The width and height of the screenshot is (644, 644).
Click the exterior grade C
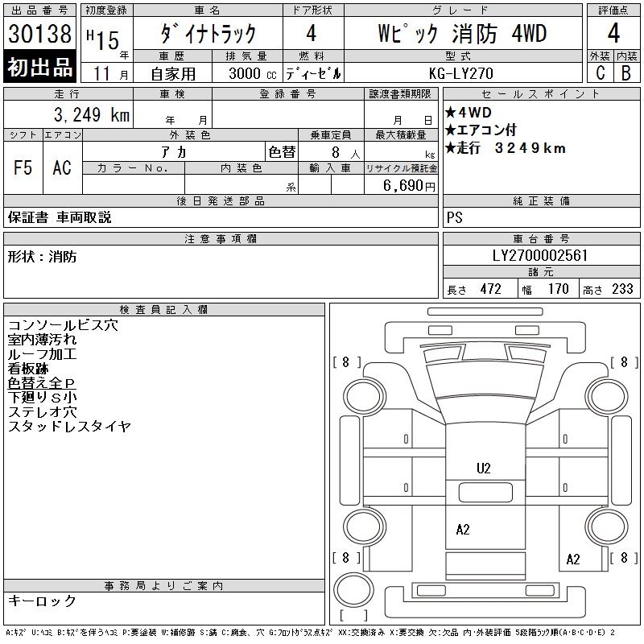(x=601, y=73)
